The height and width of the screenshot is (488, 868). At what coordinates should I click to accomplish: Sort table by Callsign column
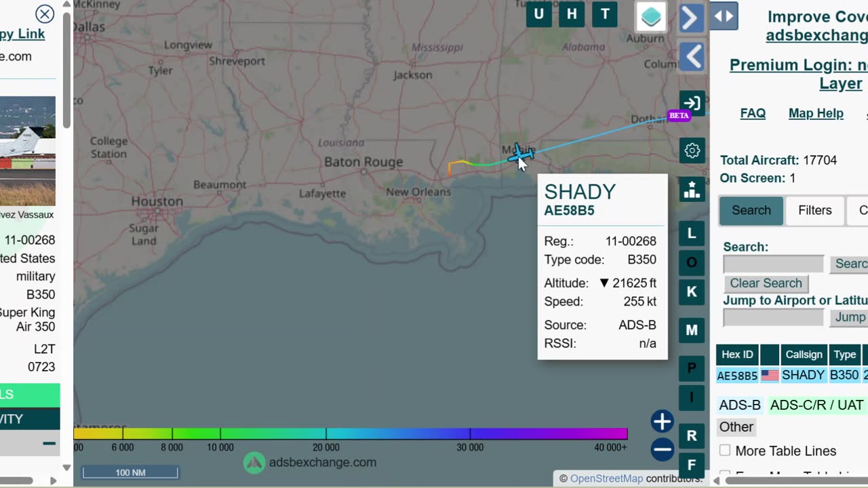(x=804, y=354)
